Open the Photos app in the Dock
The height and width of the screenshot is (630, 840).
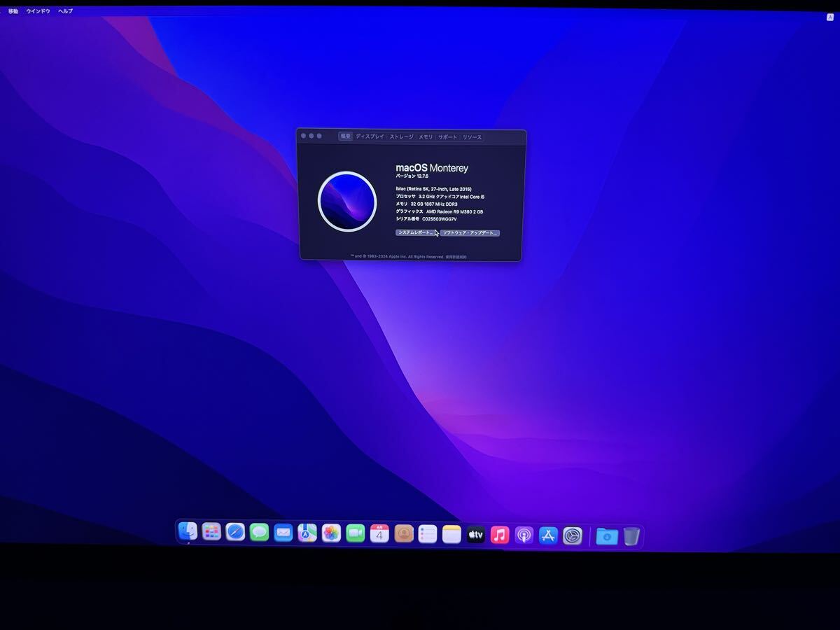coord(331,533)
